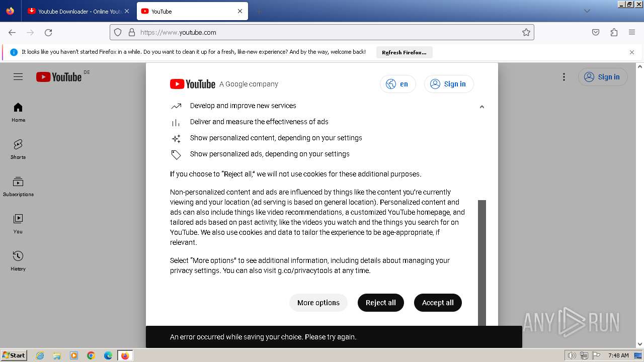Click More options button
The width and height of the screenshot is (644, 362).
coord(318,303)
